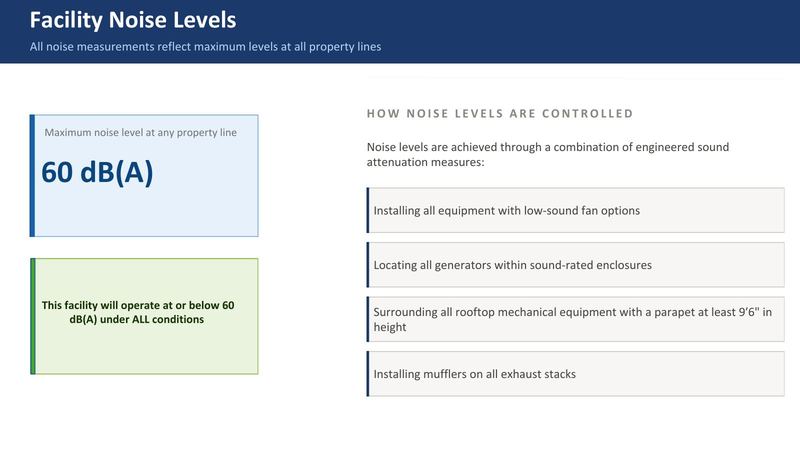
Task: Select the subtitle about property line measurements
Action: (x=205, y=46)
